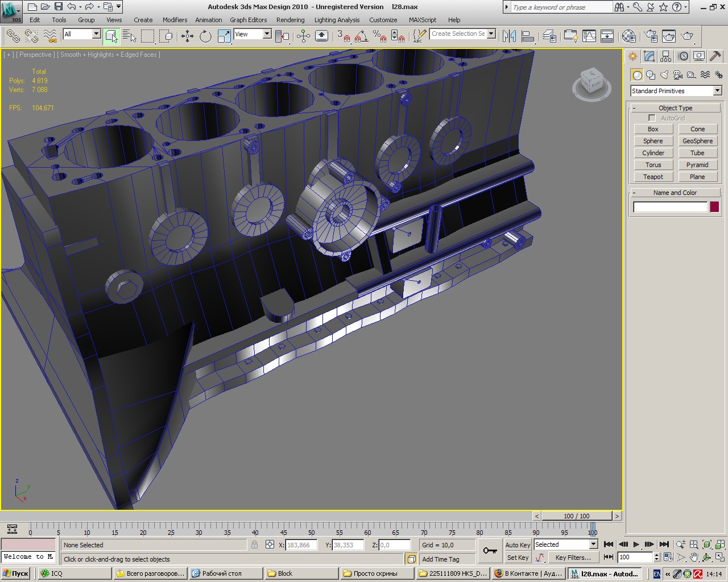Screen dimensions: 728x582
Task: Activate the Select and Rotate tool
Action: pos(205,36)
